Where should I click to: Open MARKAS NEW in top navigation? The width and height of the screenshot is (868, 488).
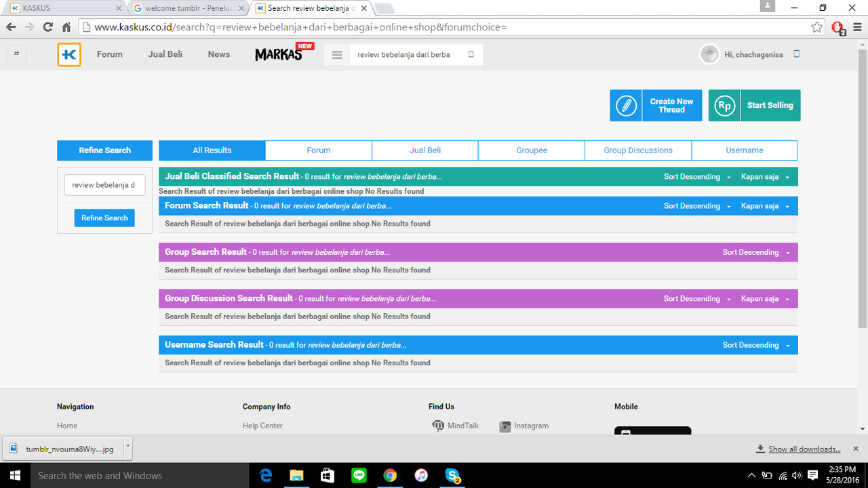click(x=284, y=54)
